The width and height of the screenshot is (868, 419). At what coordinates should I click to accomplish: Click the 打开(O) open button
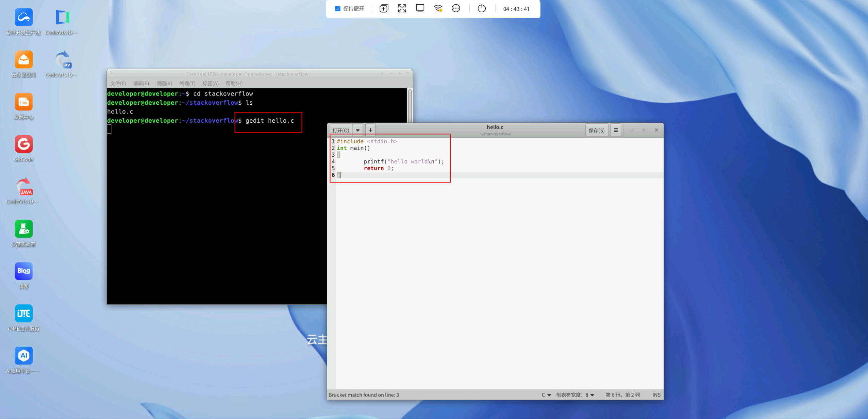click(340, 130)
